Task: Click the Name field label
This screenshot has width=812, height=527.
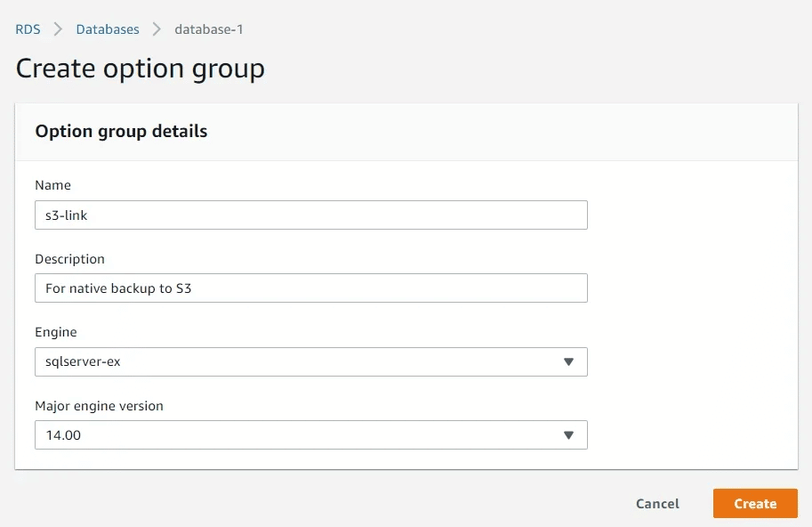Action: [x=52, y=185]
